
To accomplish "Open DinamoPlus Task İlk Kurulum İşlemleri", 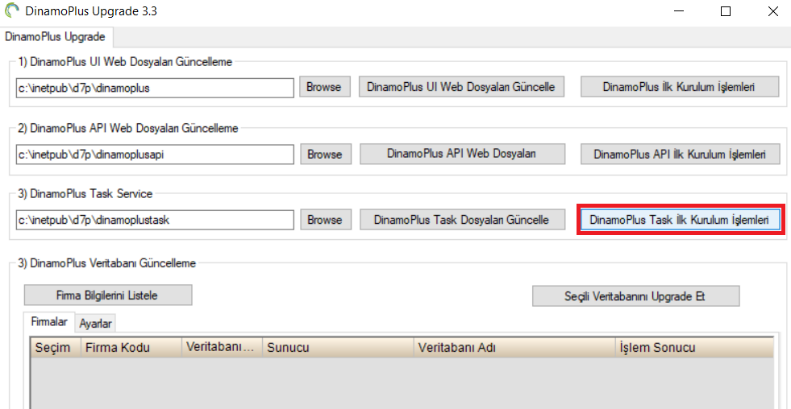I will coord(681,220).
